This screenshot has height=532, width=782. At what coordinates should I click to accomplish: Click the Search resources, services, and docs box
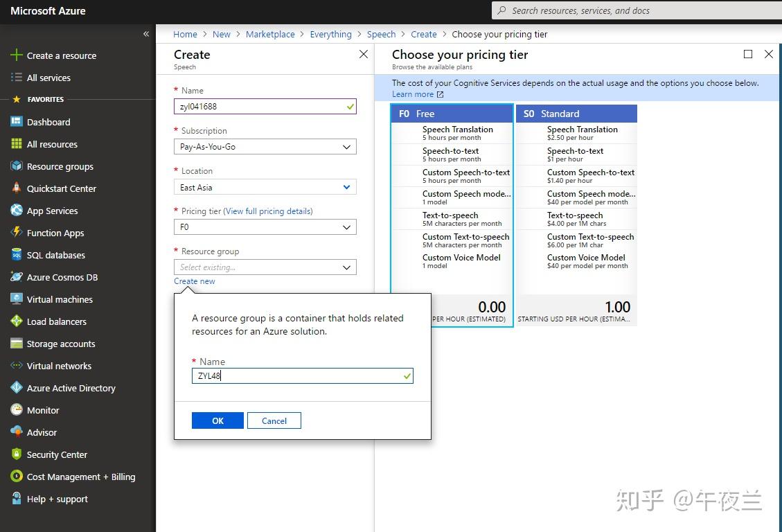pyautogui.click(x=637, y=10)
